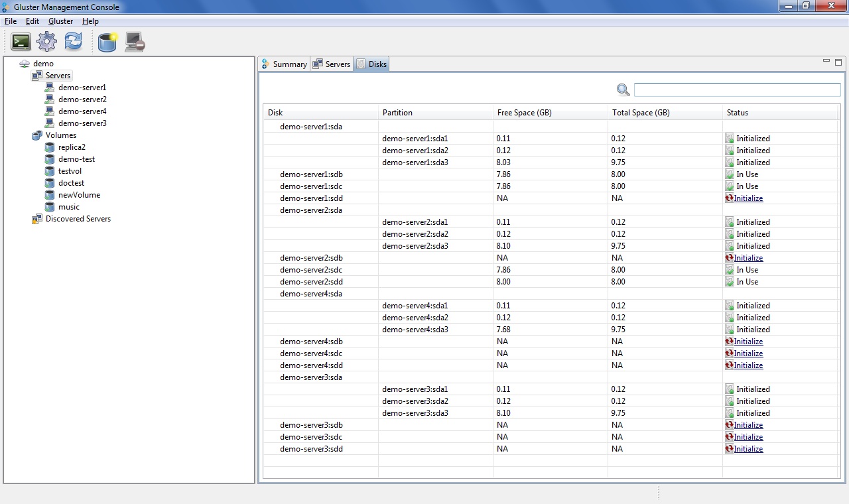Click the gear settings toolbar icon
This screenshot has width=849, height=504.
click(46, 42)
